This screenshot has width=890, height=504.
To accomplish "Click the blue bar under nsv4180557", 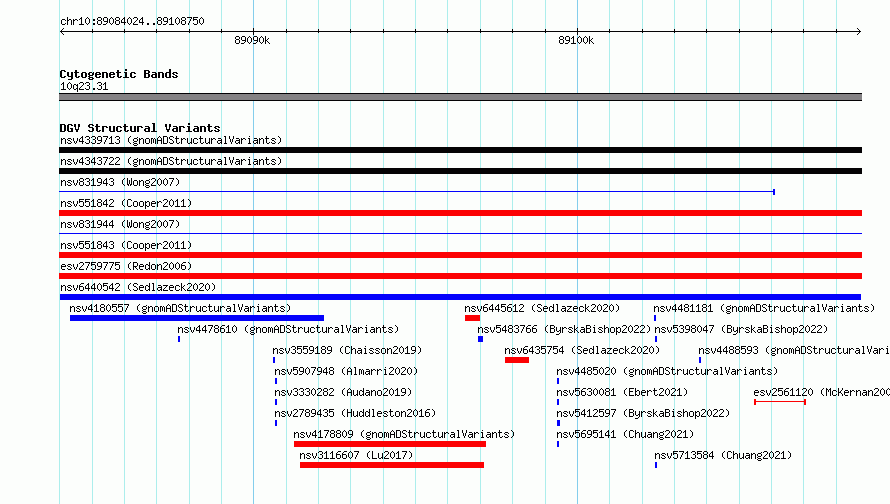I will (x=197, y=318).
